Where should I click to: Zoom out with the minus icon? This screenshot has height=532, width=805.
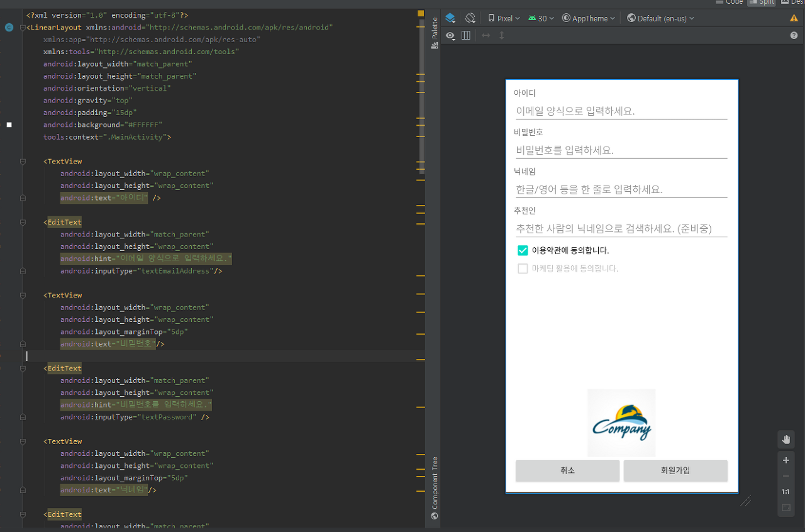coord(786,476)
